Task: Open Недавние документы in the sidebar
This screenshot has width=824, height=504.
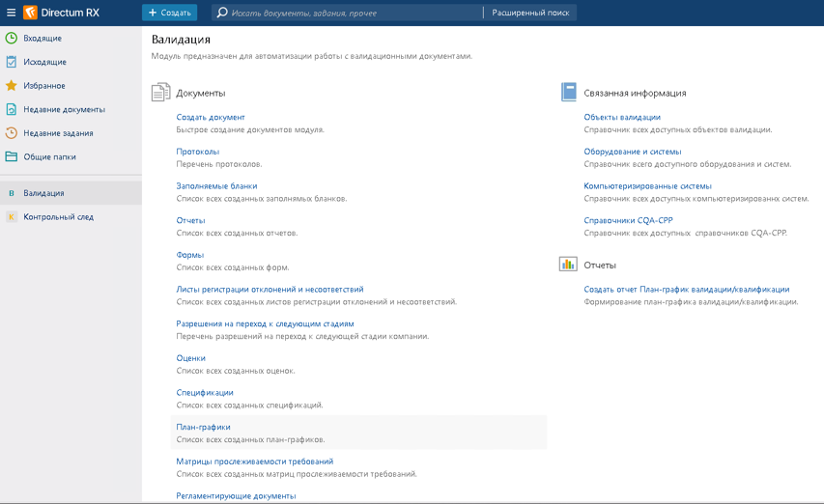Action: coord(71,109)
